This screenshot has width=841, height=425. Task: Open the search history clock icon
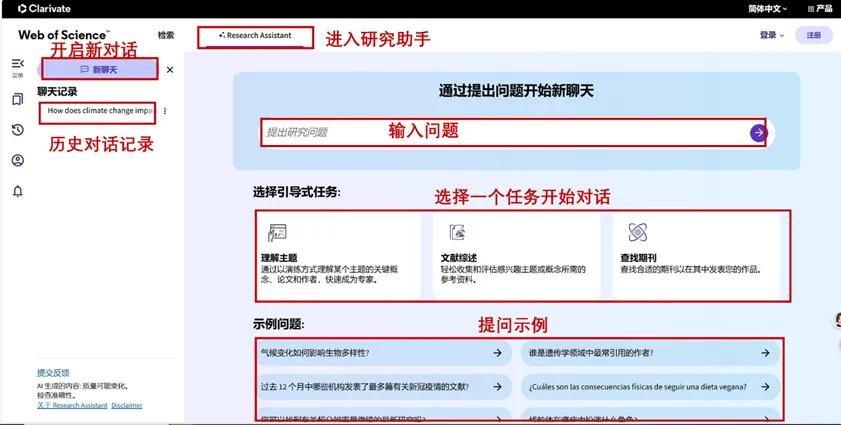tap(18, 129)
